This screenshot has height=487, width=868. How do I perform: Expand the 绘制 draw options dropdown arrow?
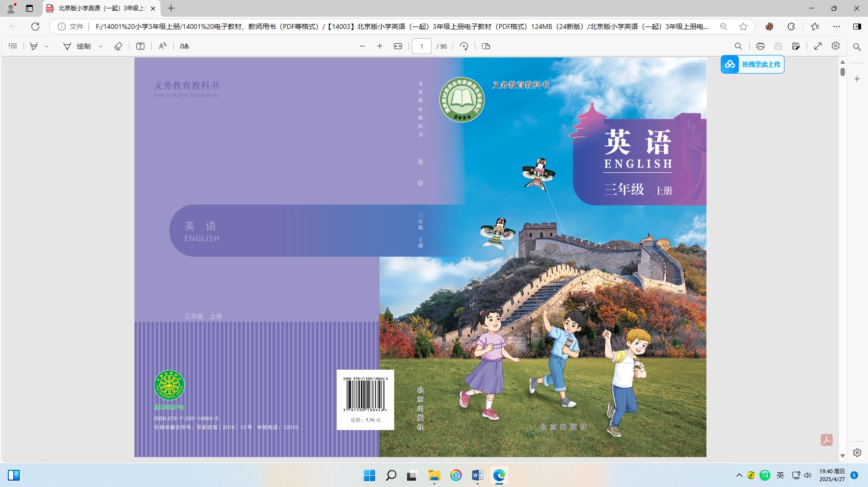101,46
